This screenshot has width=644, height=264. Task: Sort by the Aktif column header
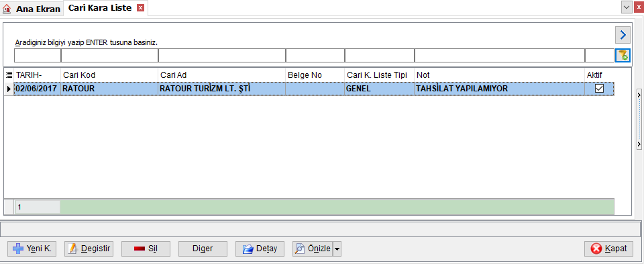tap(600, 75)
